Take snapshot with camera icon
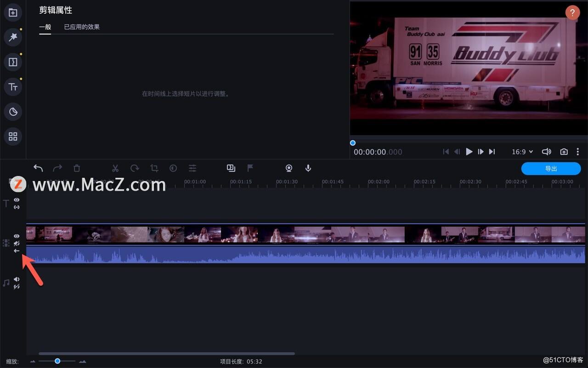 point(564,152)
